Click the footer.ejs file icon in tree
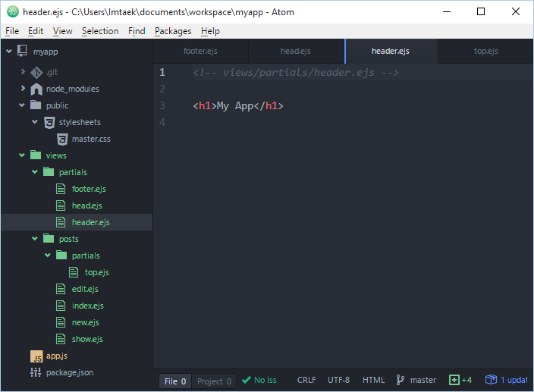The width and height of the screenshot is (534, 392). coord(61,189)
